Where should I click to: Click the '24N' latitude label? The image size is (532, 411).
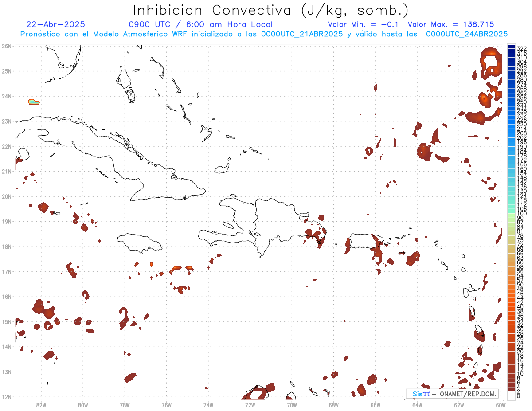coord(7,96)
